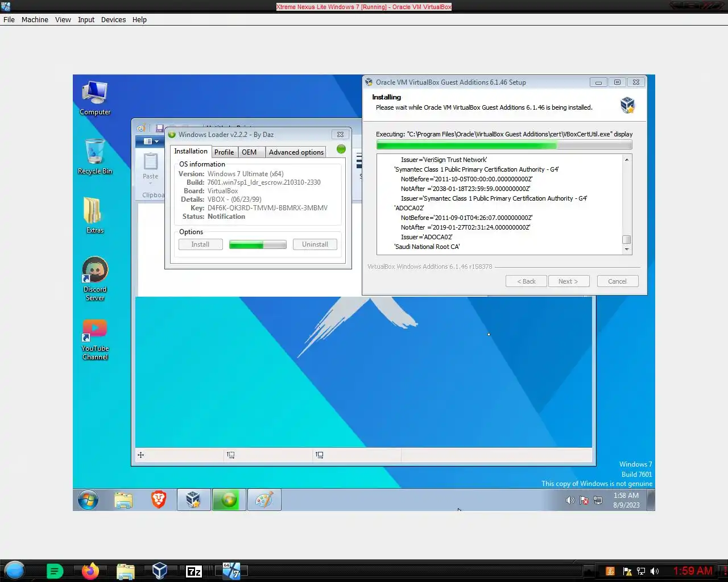
Task: Open 7-Zip from the host taskbar
Action: [x=194, y=571]
